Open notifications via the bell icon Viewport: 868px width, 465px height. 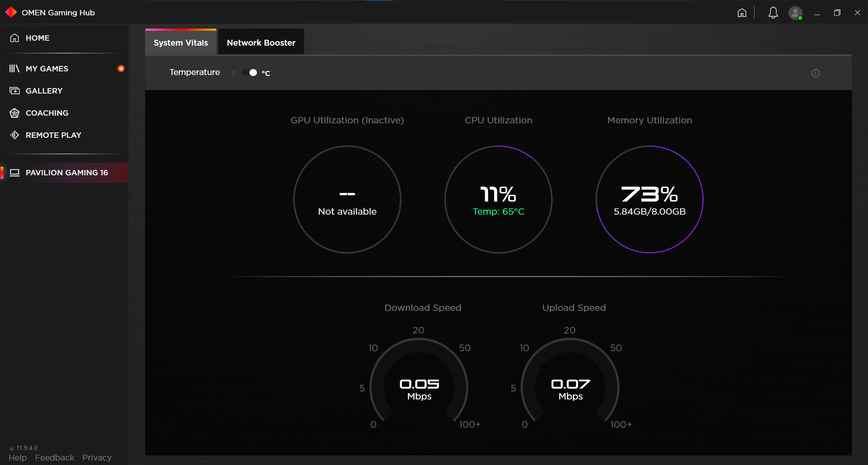point(773,13)
